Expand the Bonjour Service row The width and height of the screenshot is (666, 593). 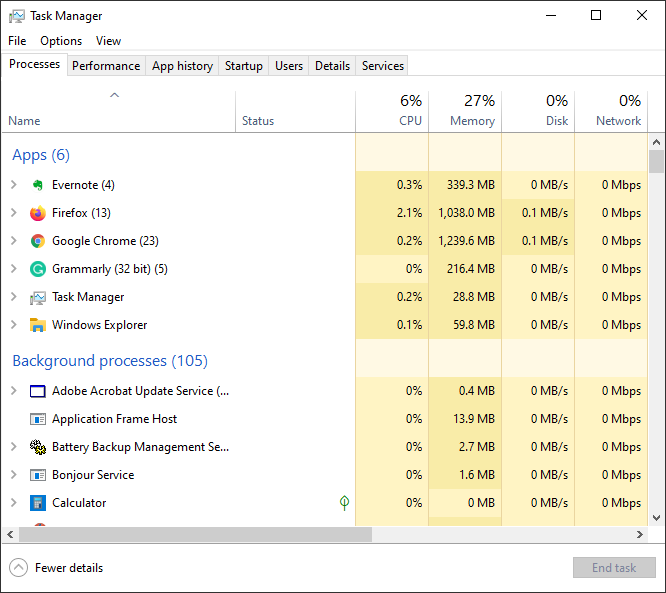[x=14, y=475]
